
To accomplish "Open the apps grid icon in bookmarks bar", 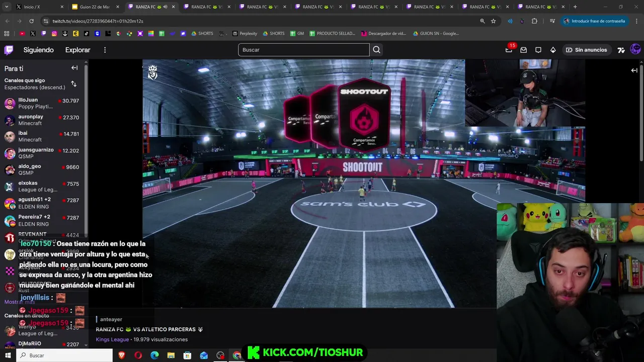I will click(x=7, y=34).
